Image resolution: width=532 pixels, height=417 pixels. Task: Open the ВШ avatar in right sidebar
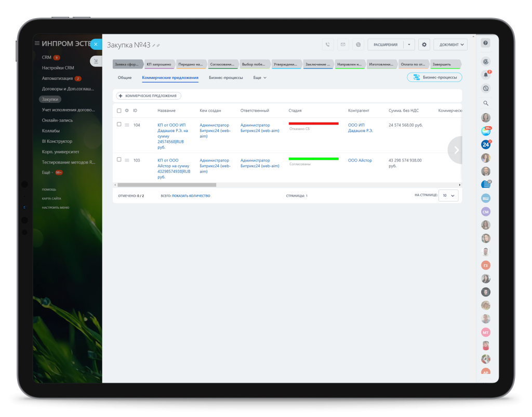pyautogui.click(x=486, y=198)
